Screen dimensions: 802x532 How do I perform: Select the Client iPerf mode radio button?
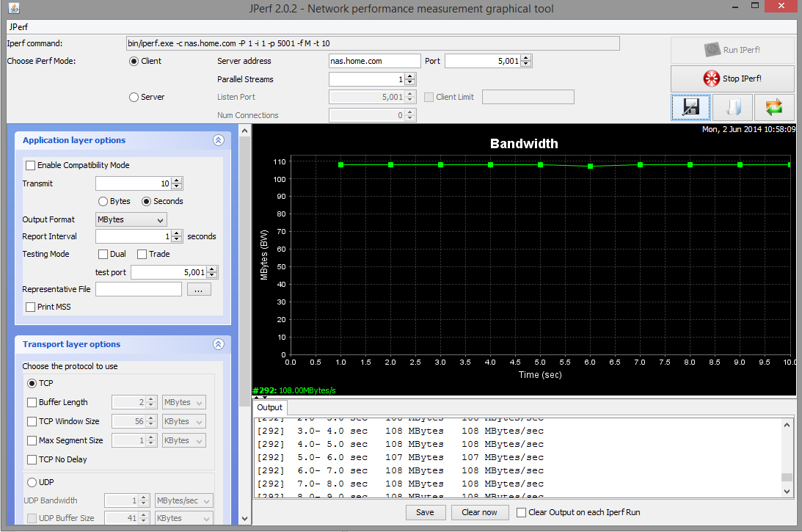134,61
